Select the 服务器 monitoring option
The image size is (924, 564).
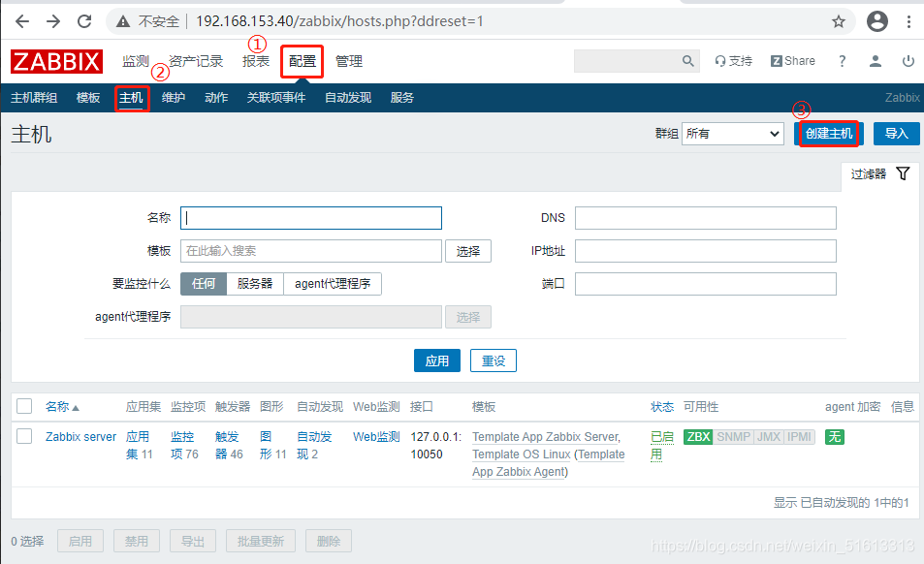255,284
